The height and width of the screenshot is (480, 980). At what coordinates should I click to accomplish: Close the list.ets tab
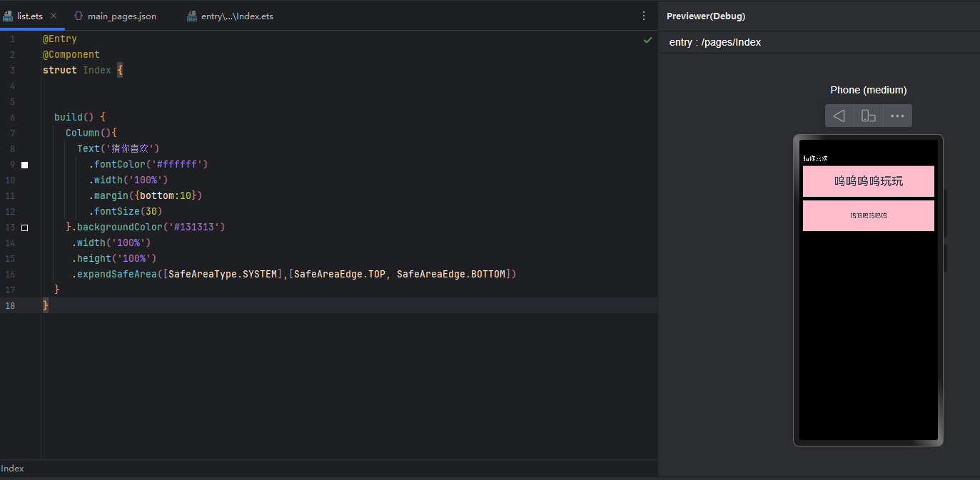click(54, 16)
